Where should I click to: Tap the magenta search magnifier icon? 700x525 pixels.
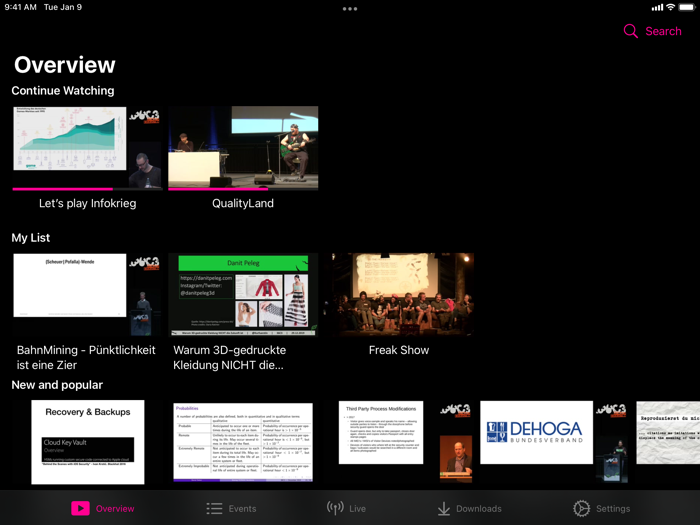click(630, 31)
